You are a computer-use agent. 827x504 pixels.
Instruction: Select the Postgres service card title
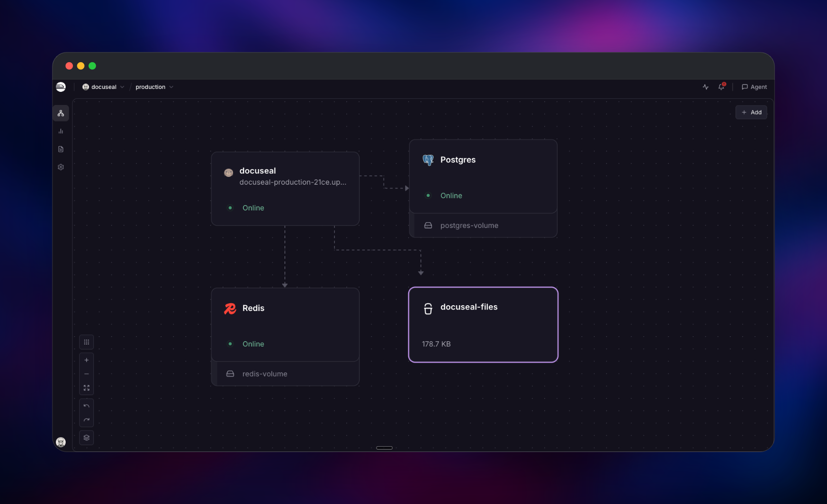pos(458,160)
